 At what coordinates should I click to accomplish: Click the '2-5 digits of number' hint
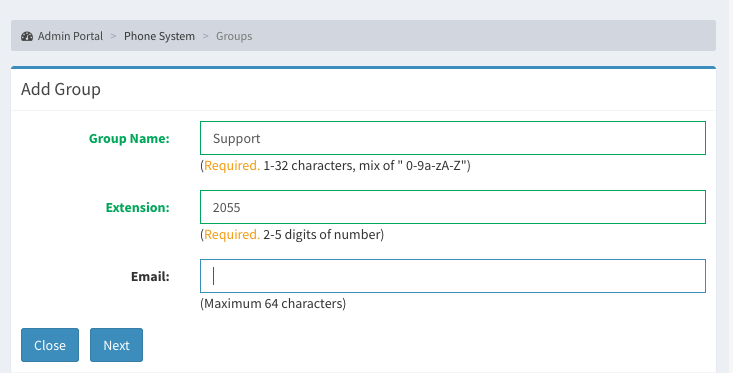(x=292, y=234)
